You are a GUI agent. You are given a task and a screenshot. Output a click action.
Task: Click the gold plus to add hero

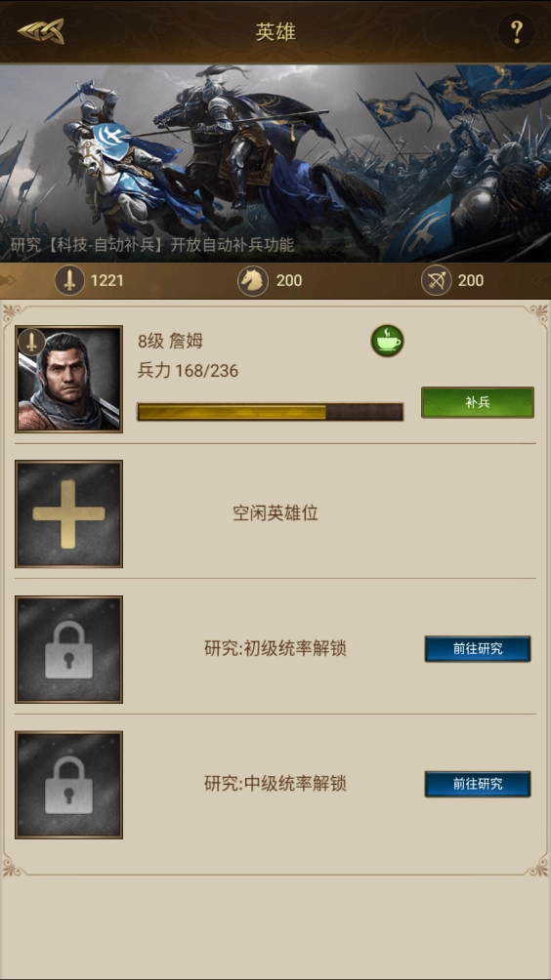(68, 513)
